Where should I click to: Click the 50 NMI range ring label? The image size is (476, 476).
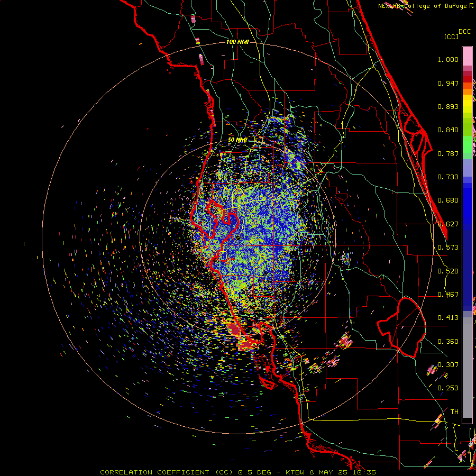[237, 140]
